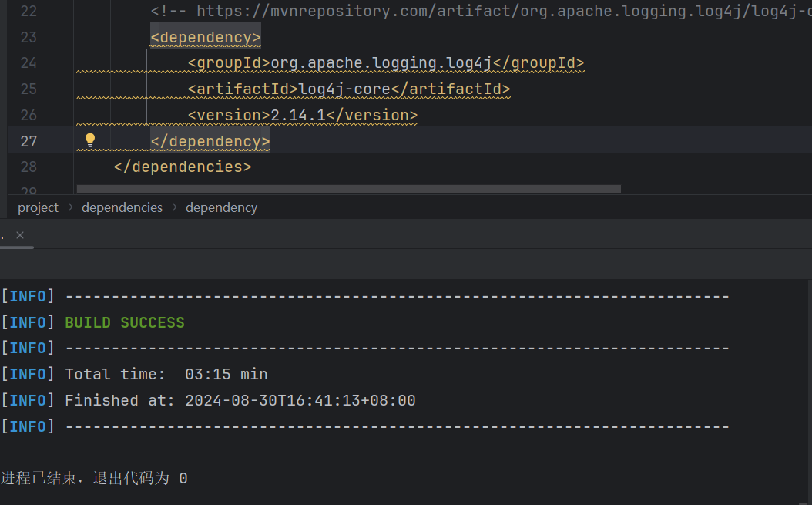Click the green BUILD SUCCESS console text
The height and width of the screenshot is (505, 812).
tap(125, 322)
